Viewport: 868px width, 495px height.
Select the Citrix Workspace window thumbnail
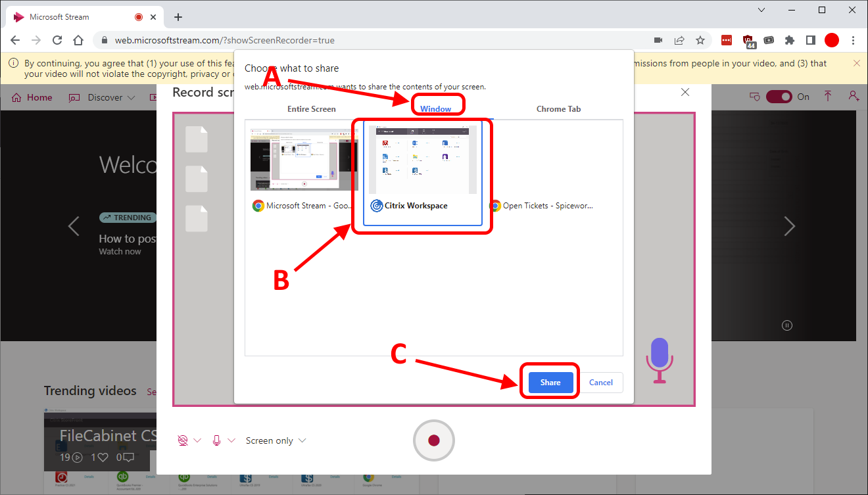[x=423, y=173]
